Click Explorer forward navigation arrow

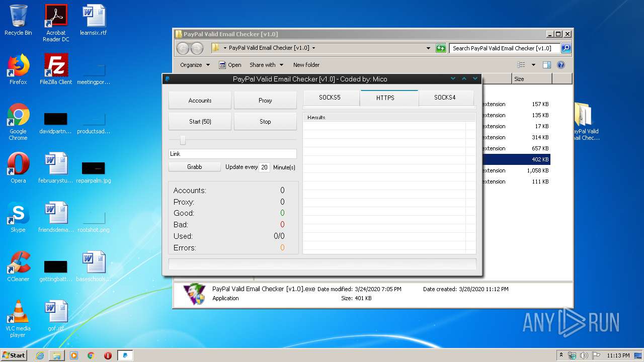tap(197, 48)
